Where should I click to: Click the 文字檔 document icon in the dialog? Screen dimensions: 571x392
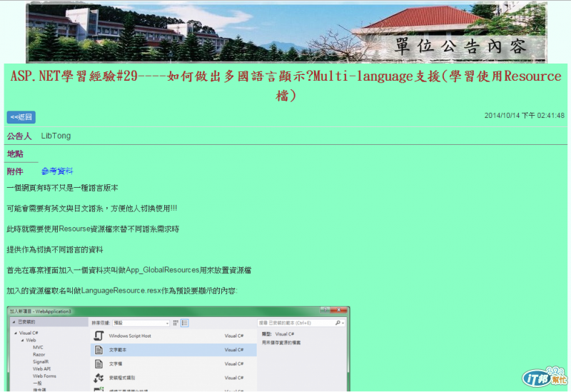(x=98, y=363)
